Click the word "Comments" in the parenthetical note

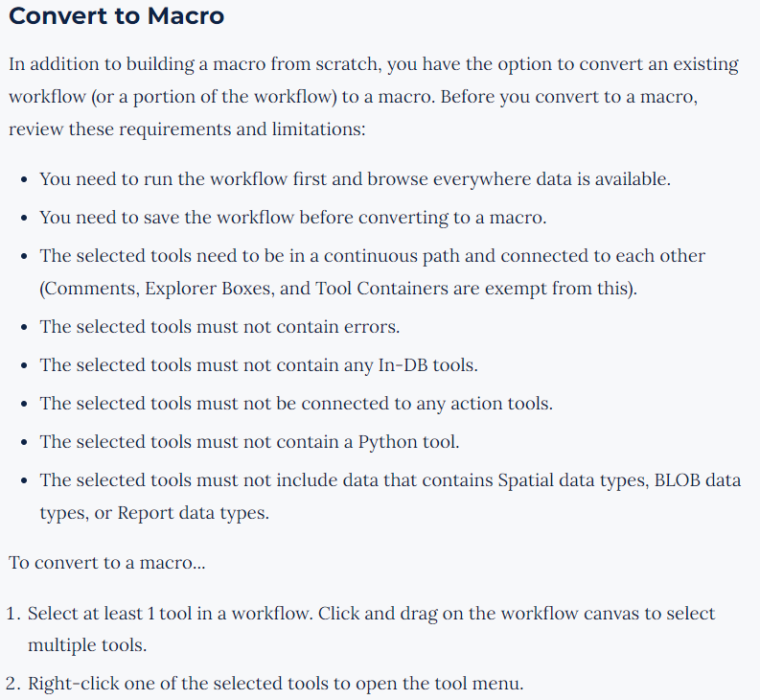pos(83,288)
